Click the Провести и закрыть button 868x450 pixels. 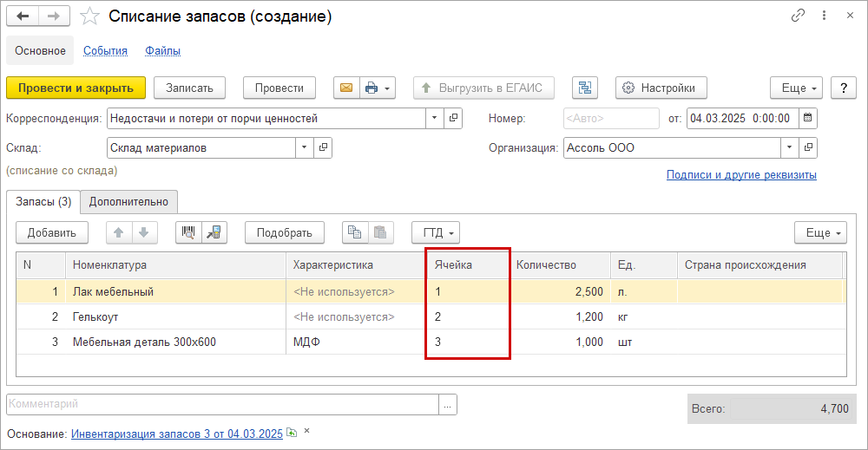coord(76,88)
